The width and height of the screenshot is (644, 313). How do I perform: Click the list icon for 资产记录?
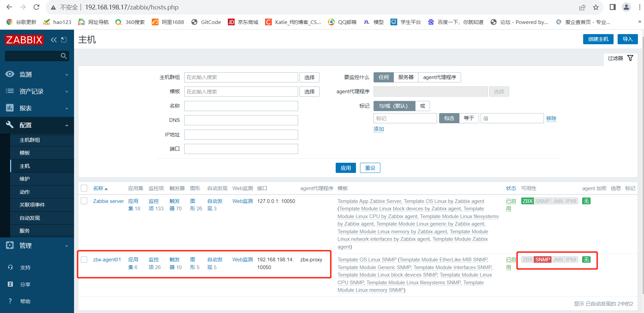(x=10, y=91)
